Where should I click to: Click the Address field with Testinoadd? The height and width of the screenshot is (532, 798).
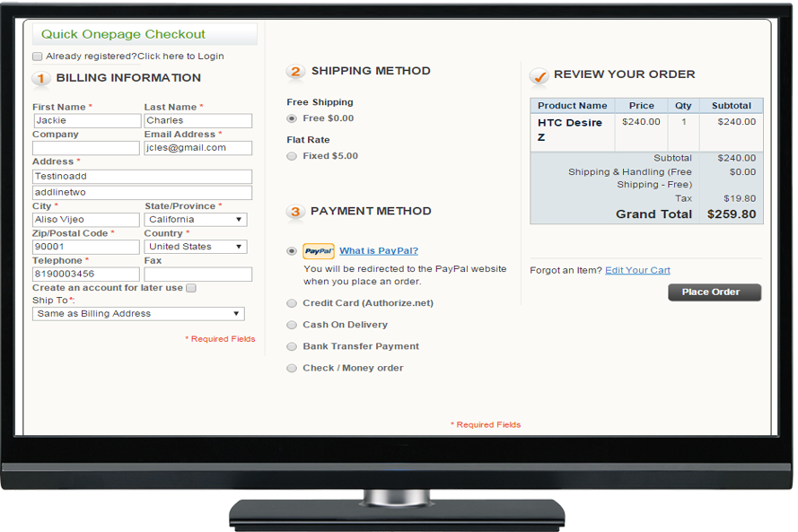143,177
